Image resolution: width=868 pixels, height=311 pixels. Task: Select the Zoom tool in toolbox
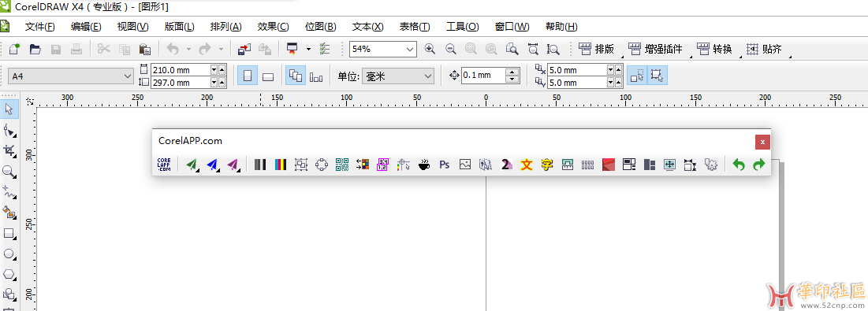(9, 171)
